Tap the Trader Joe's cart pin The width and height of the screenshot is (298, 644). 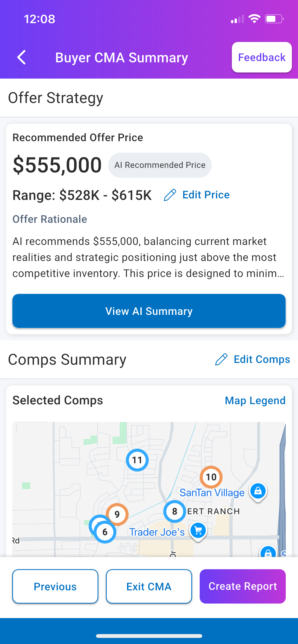(x=198, y=531)
